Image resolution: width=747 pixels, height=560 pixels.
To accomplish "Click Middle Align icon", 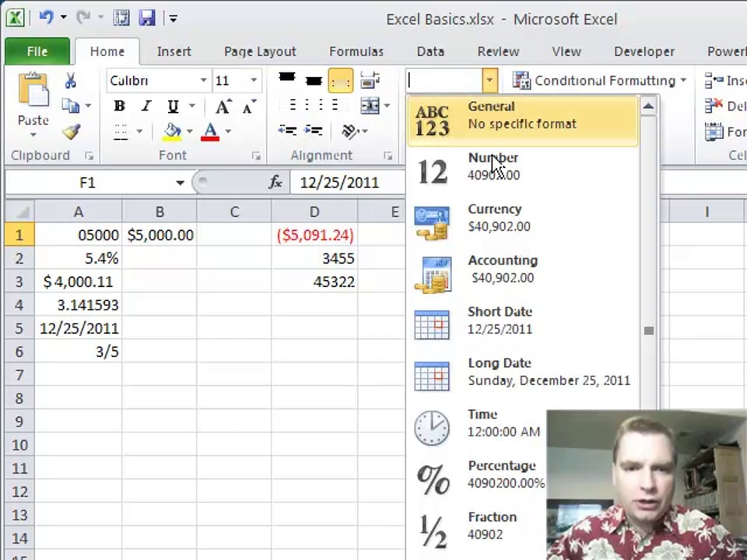I will tap(314, 80).
